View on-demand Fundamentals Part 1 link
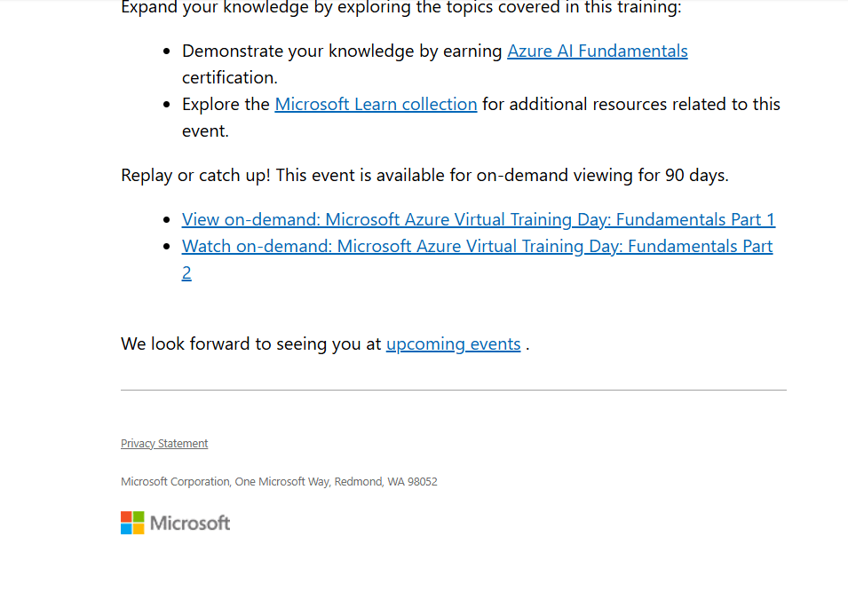This screenshot has width=848, height=616. tap(478, 219)
